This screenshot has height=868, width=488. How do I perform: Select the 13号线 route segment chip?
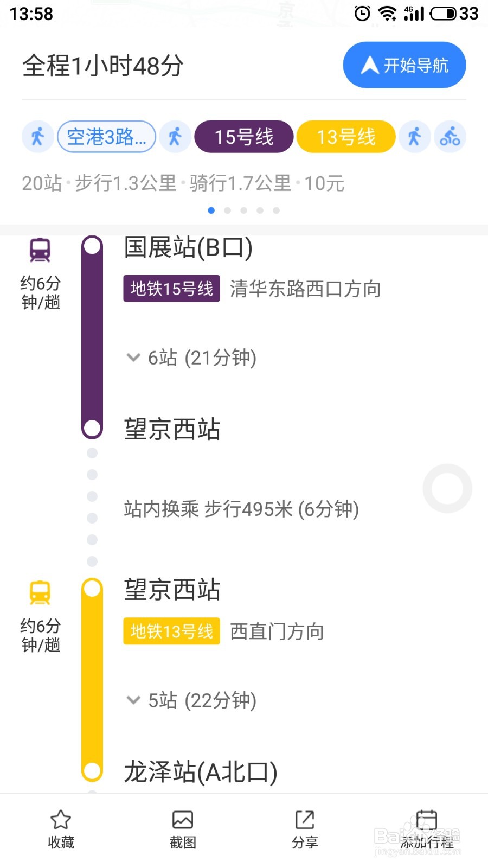pyautogui.click(x=346, y=137)
